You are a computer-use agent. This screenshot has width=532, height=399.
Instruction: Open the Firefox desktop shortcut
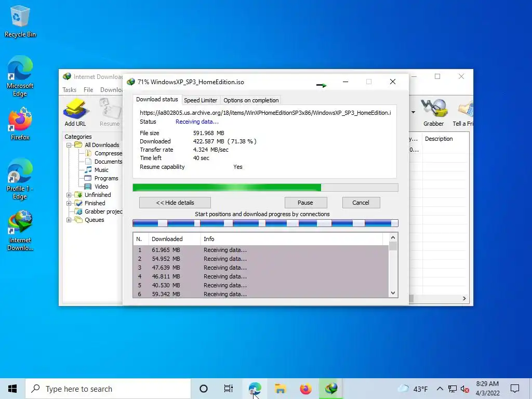20,124
